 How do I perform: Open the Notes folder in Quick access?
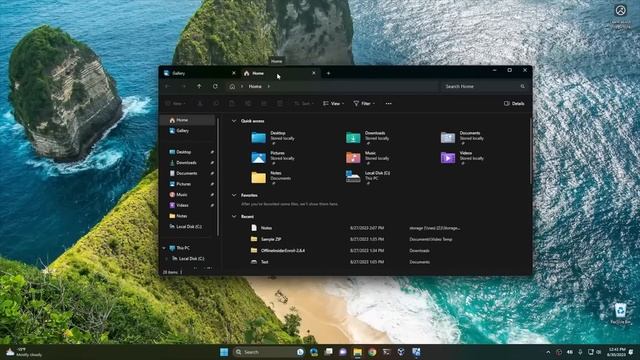(x=271, y=177)
